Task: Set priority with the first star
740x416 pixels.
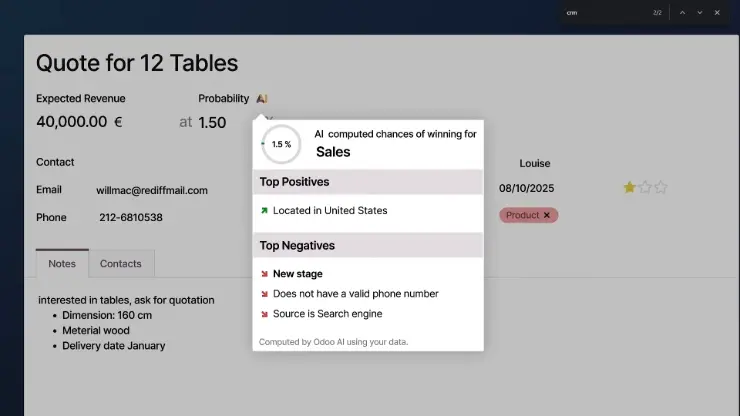Action: tap(630, 187)
